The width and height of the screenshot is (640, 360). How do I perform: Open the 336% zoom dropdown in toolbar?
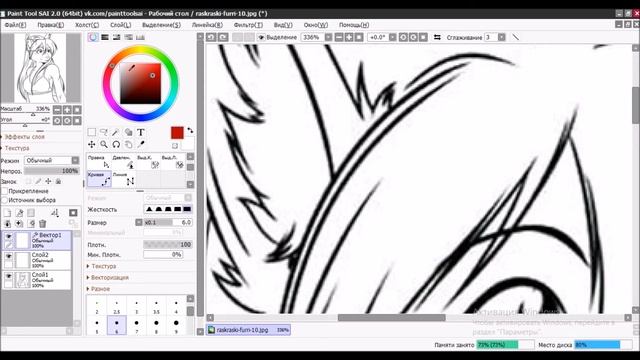click(329, 37)
